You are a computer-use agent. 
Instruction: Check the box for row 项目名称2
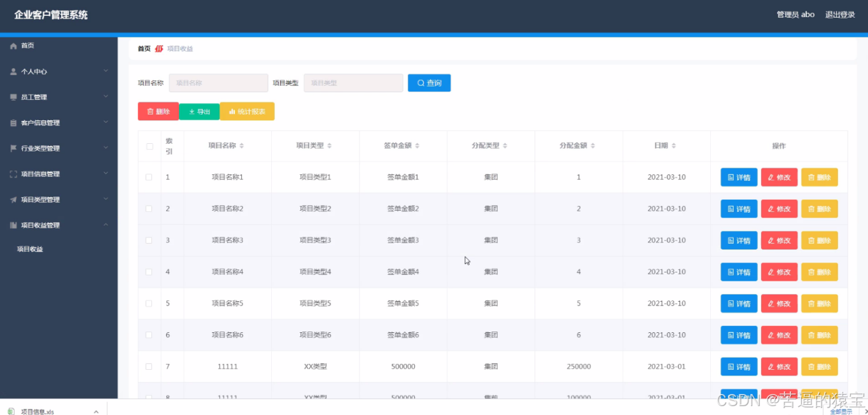(x=149, y=209)
